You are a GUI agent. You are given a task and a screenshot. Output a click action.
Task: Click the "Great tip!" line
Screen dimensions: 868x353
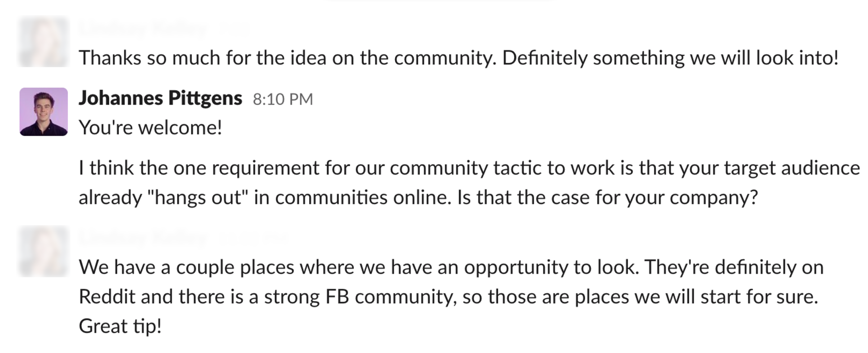pyautogui.click(x=120, y=327)
